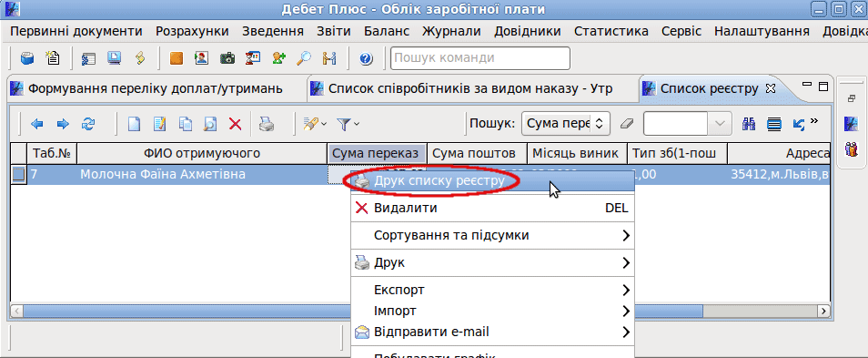Restore the side panel with small window icon

click(852, 98)
